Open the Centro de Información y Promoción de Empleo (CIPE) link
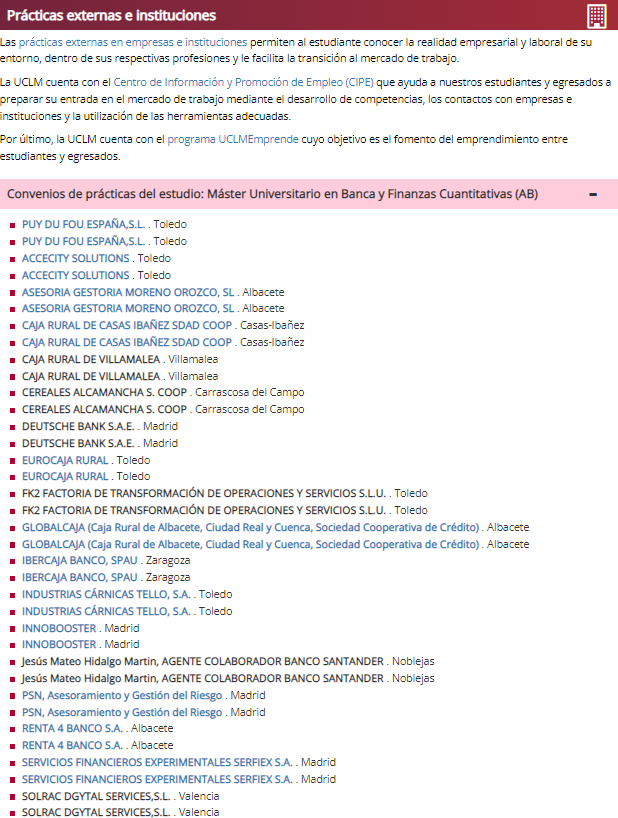This screenshot has height=818, width=618. tap(244, 82)
